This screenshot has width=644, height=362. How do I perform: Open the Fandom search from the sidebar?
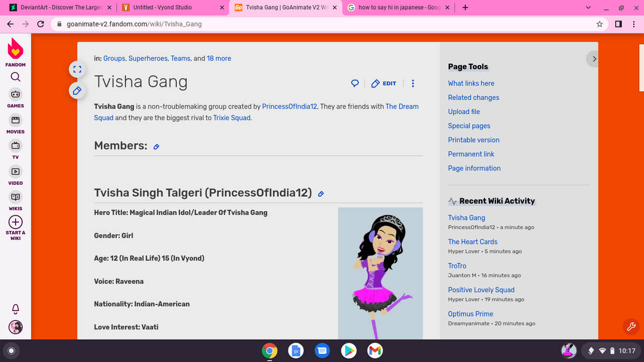pos(15,77)
